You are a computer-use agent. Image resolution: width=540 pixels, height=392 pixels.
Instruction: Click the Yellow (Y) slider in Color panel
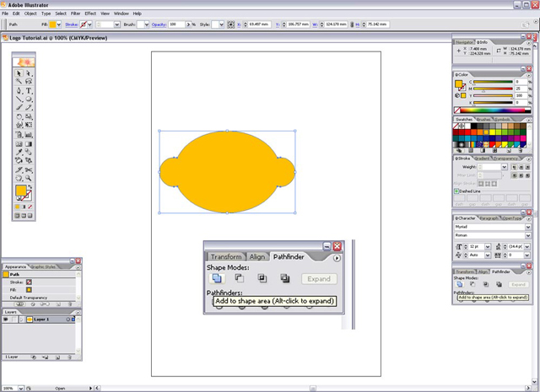[x=493, y=96]
